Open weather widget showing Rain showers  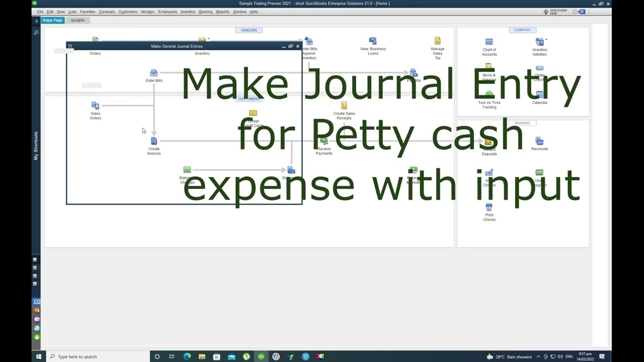point(509,356)
